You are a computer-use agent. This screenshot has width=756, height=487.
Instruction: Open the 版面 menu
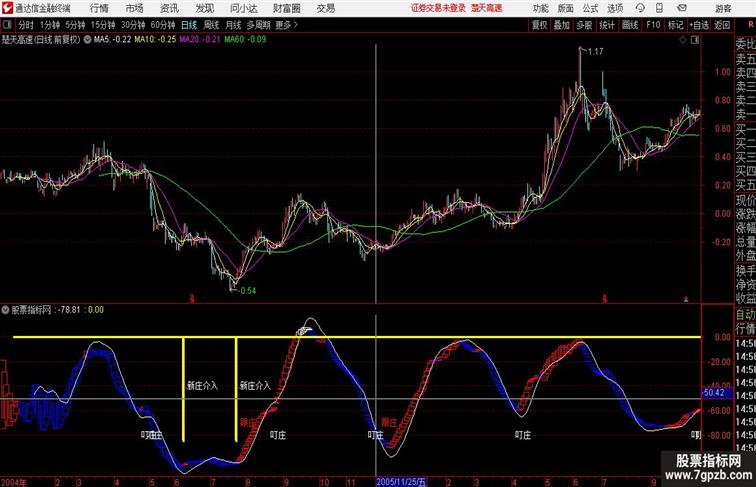[566, 8]
